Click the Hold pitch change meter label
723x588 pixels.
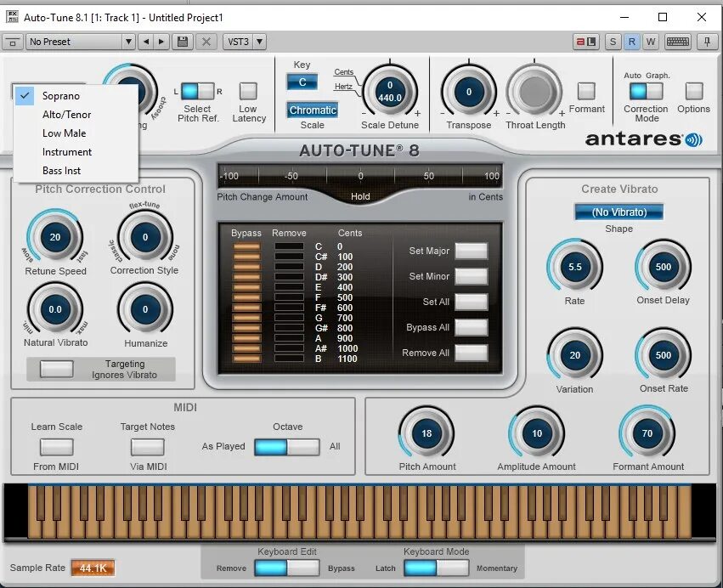(x=360, y=196)
